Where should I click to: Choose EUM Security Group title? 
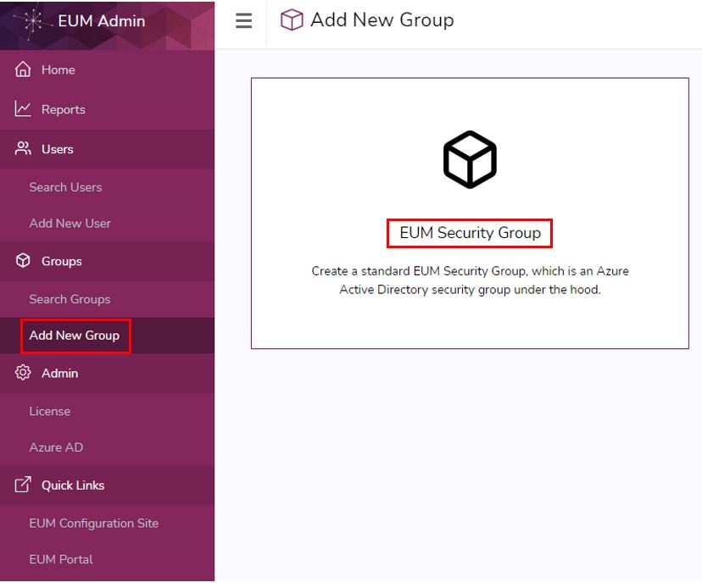(x=470, y=233)
